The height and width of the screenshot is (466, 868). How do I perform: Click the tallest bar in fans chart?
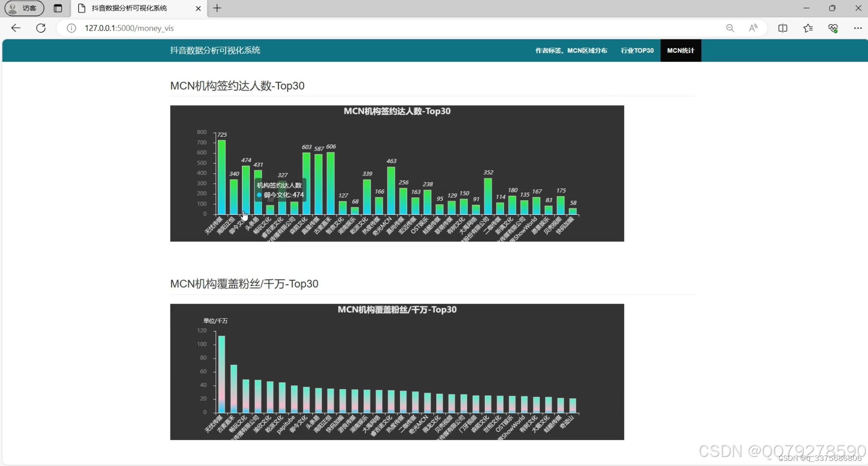[222, 373]
